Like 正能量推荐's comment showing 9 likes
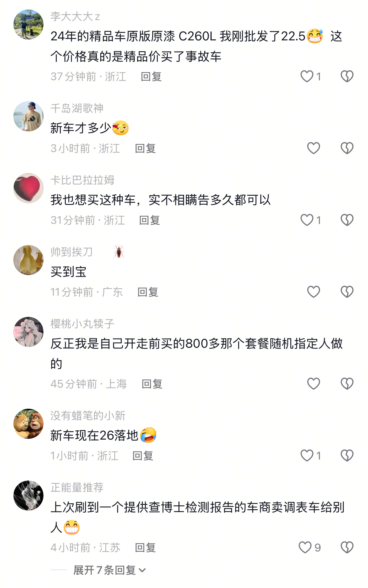Viewport: 368px width, 588px height. coord(305,547)
